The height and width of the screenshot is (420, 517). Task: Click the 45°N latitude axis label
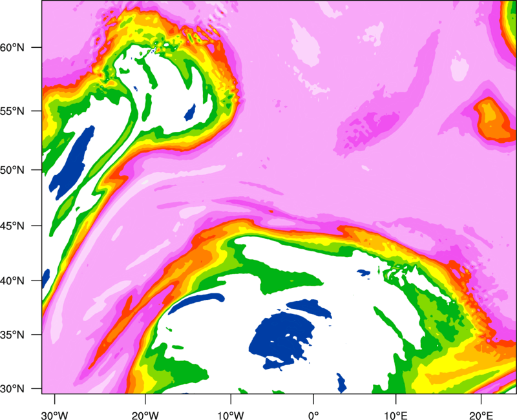click(x=12, y=226)
